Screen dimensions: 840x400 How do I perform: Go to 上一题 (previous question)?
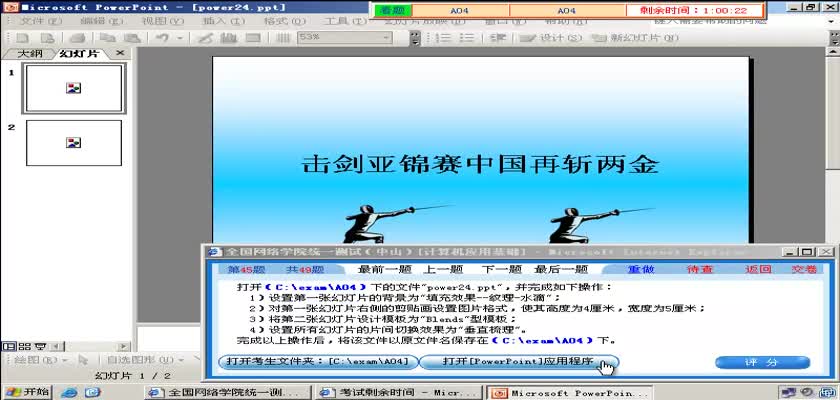click(443, 269)
